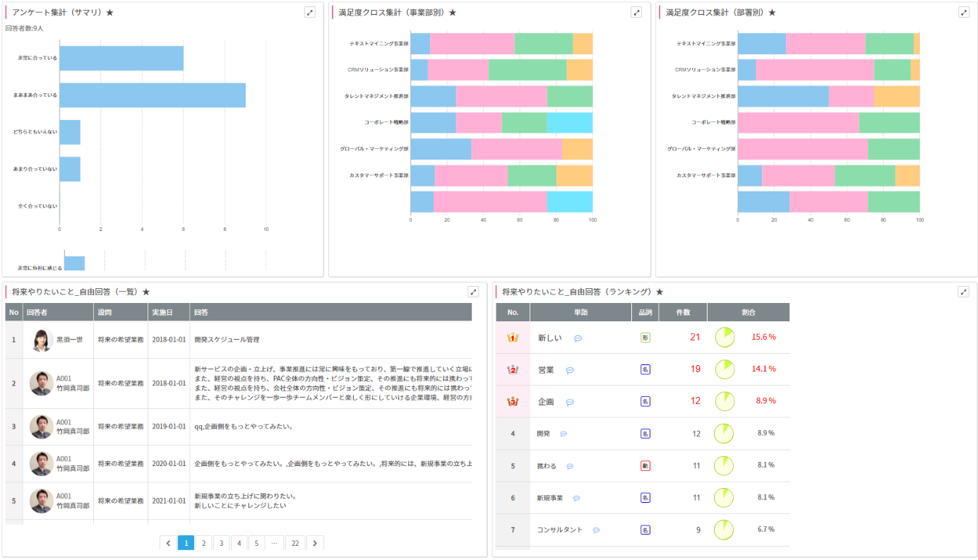Image resolution: width=978 pixels, height=560 pixels.
Task: Click the star beside 満足度クロス集計（事業部別）
Action: pyautogui.click(x=453, y=13)
